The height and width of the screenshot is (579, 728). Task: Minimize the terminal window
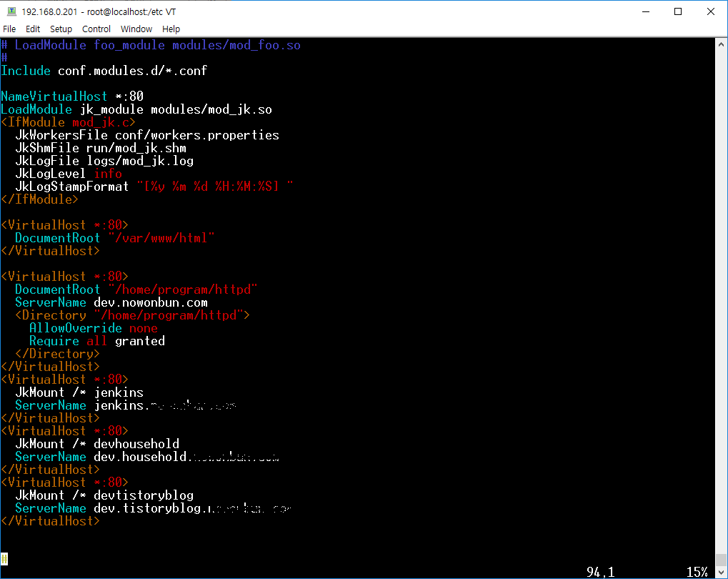tap(645, 11)
